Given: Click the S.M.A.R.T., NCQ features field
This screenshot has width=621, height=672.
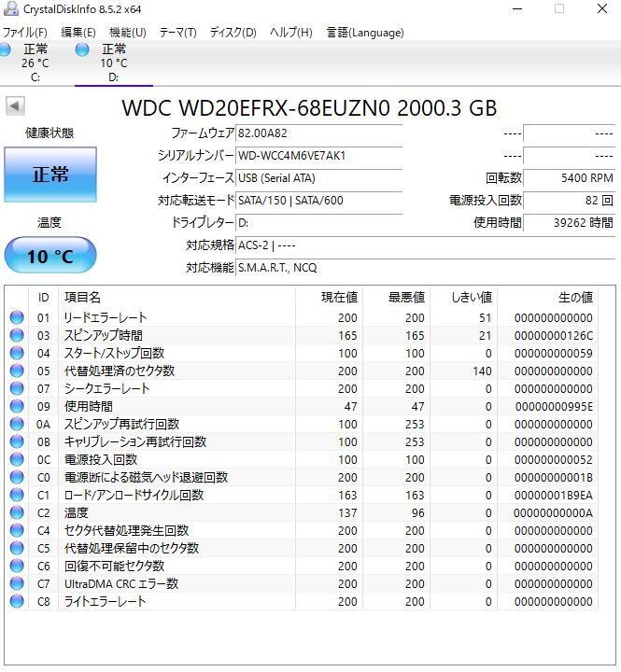Looking at the screenshot, I should tap(426, 268).
